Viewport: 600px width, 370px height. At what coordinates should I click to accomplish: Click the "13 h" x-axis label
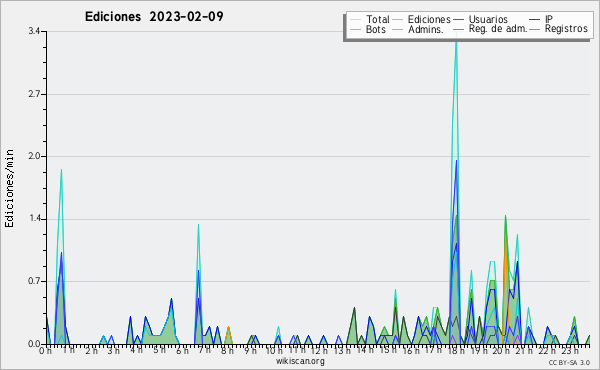point(342,351)
